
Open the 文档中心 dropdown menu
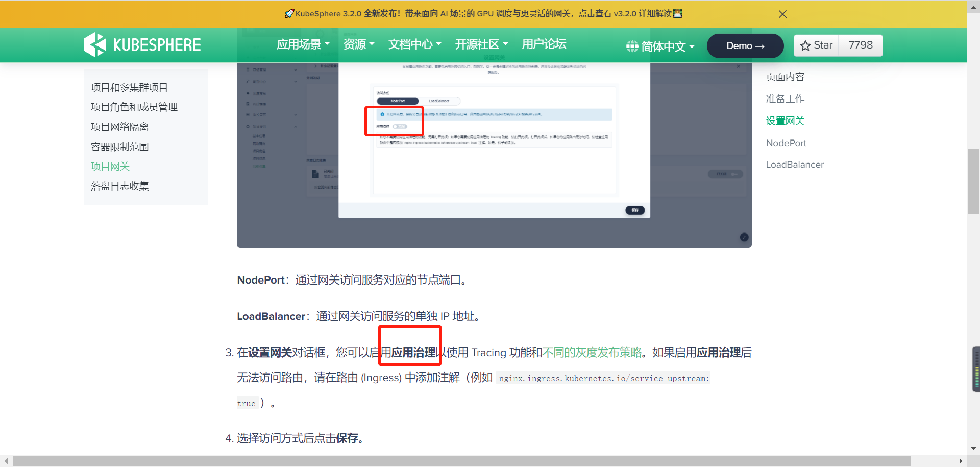(x=414, y=44)
